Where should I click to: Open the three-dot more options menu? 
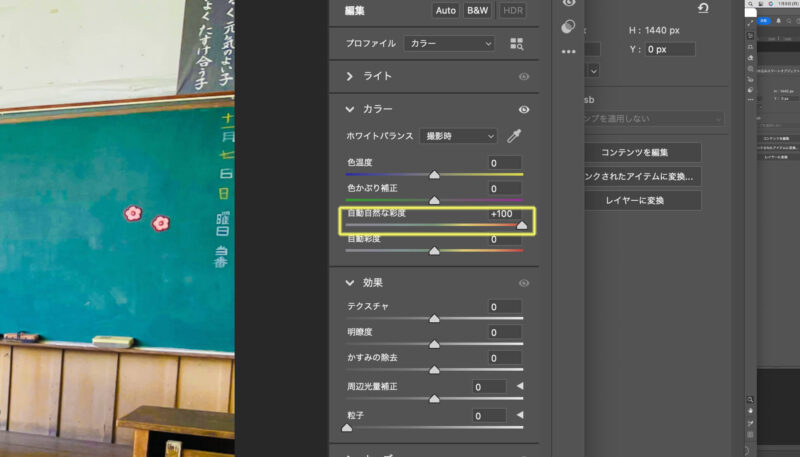(568, 52)
